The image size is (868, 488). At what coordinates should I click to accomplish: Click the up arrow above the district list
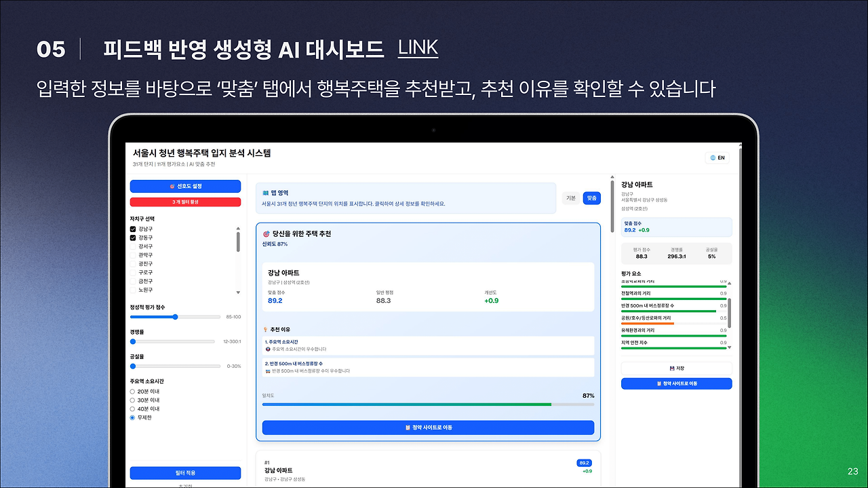point(239,229)
